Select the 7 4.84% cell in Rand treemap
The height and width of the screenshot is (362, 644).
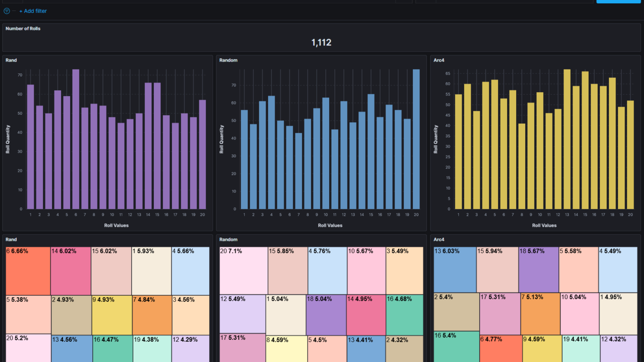152,315
